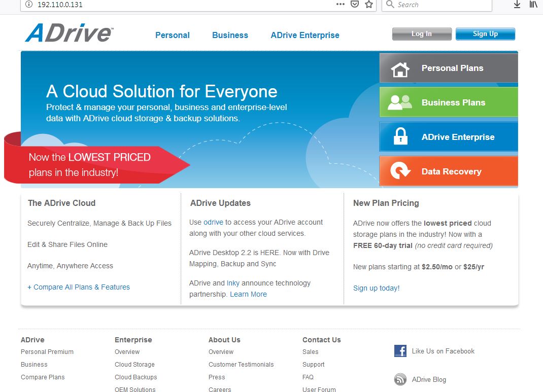This screenshot has width=543, height=392.
Task: Click the RSS feed icon beside ADrive Blog
Action: 400,379
